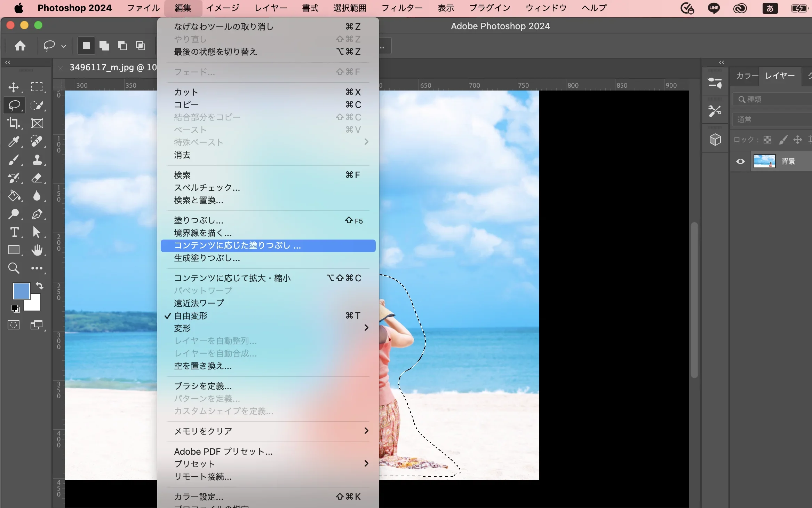Select the Horizontal Type tool
Viewport: 812px width, 508px height.
point(14,232)
